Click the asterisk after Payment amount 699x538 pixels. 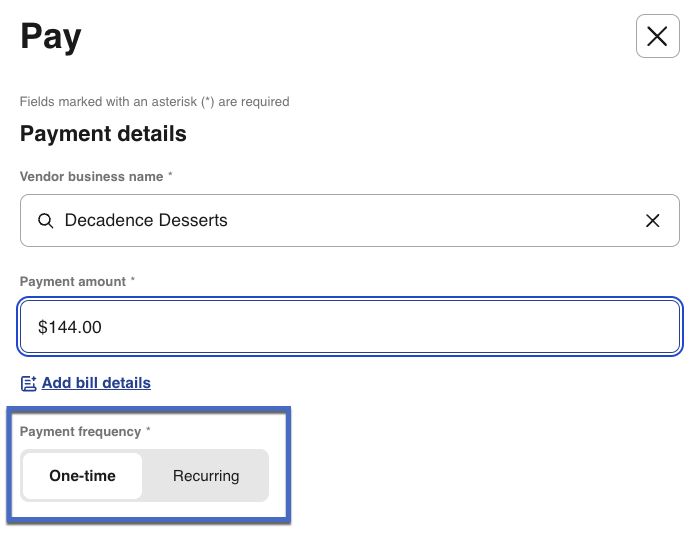[132, 282]
